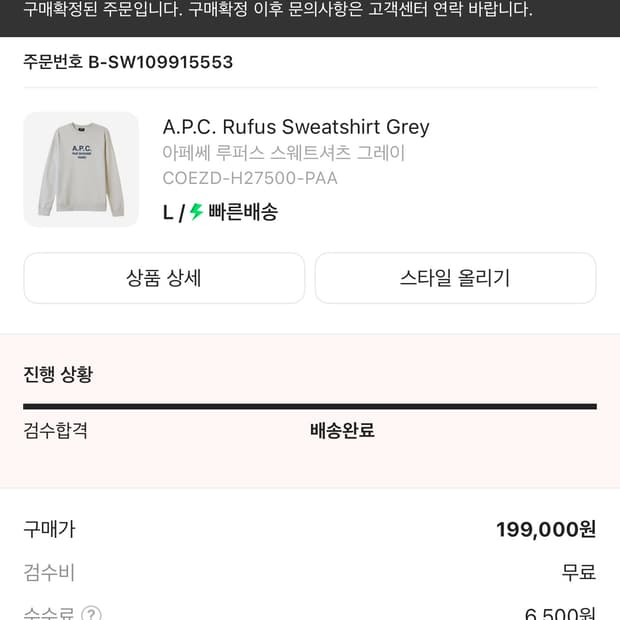The height and width of the screenshot is (620, 620).
Task: Tap the purchase-confirmed notice banner at top
Action: [278, 11]
